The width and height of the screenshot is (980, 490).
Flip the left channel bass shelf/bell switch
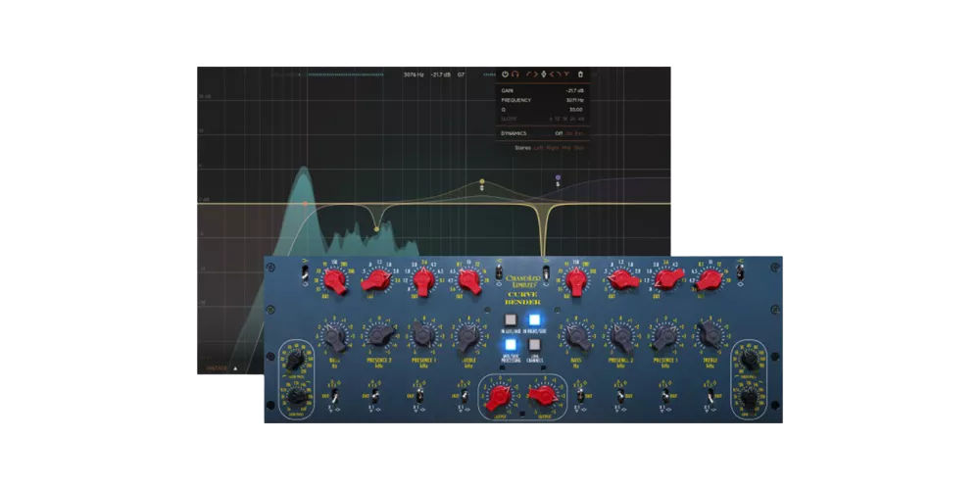(305, 272)
